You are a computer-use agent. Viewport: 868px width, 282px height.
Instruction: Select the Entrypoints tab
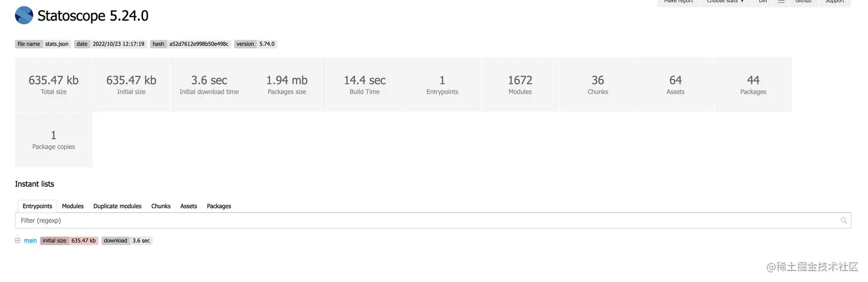pyautogui.click(x=37, y=206)
